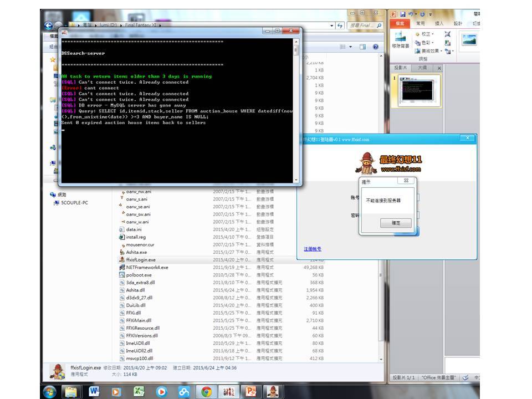Select the polboot.exe file
This screenshot has height=399, width=532.
point(139,275)
